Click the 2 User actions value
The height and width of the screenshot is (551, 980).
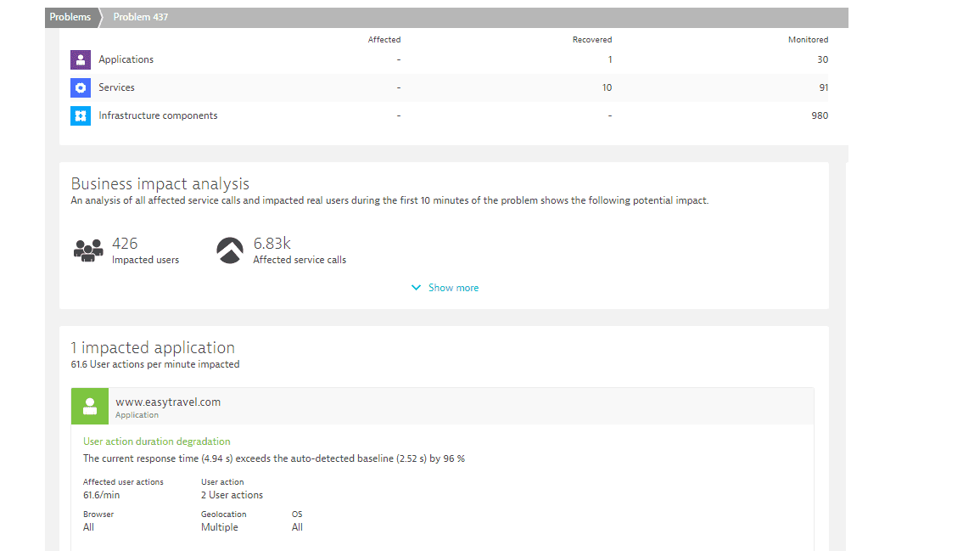tap(232, 495)
